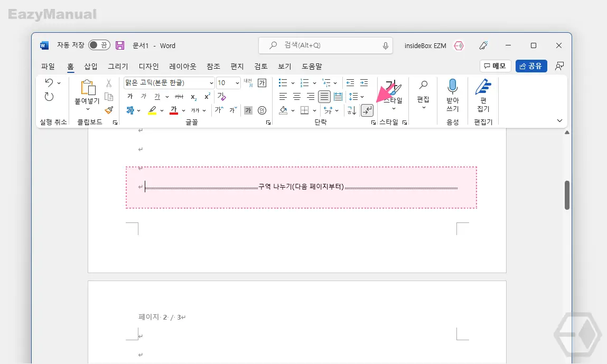Toggle Justify alignment
This screenshot has width=607, height=364.
(324, 97)
